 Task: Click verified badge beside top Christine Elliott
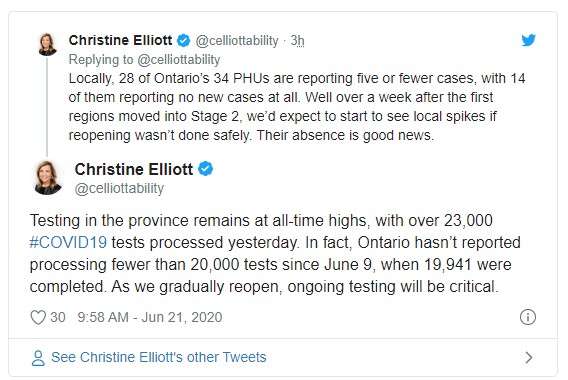pyautogui.click(x=183, y=40)
